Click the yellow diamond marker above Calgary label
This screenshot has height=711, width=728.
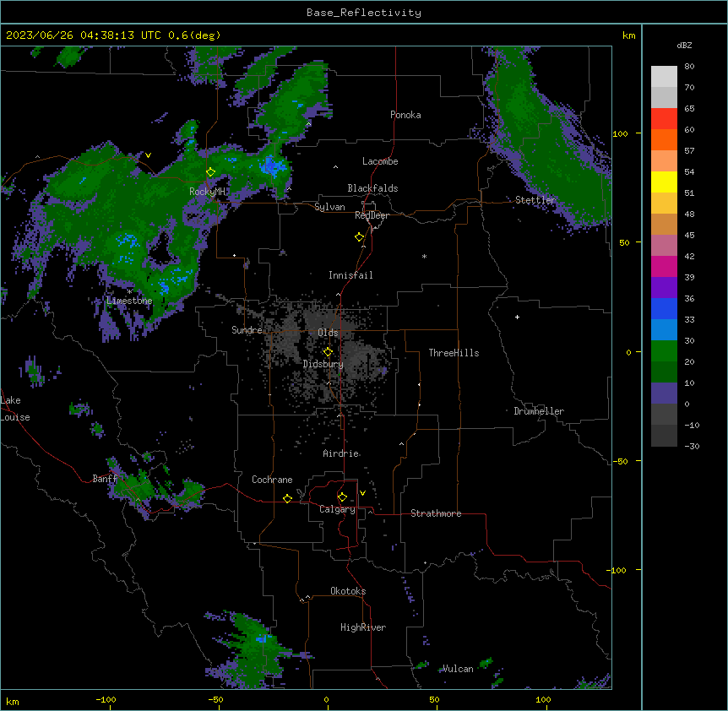pos(342,497)
